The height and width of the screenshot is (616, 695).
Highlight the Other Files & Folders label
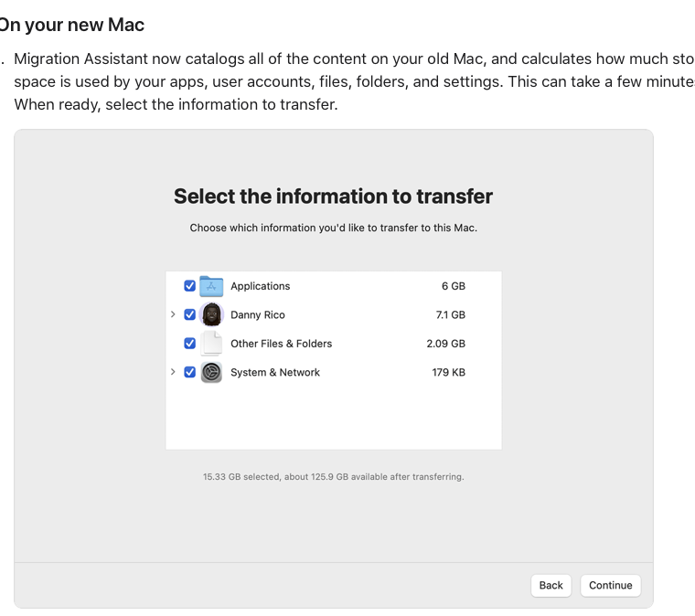(281, 344)
